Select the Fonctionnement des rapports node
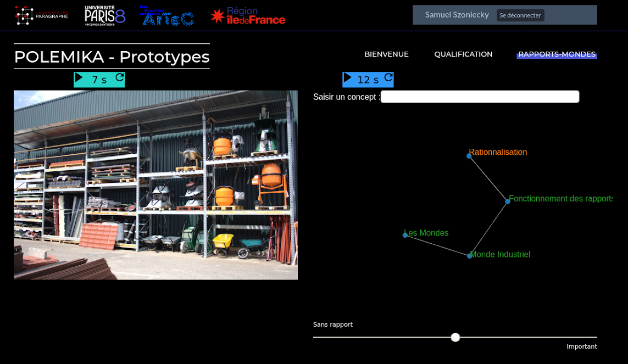The image size is (628, 364). pyautogui.click(x=508, y=201)
